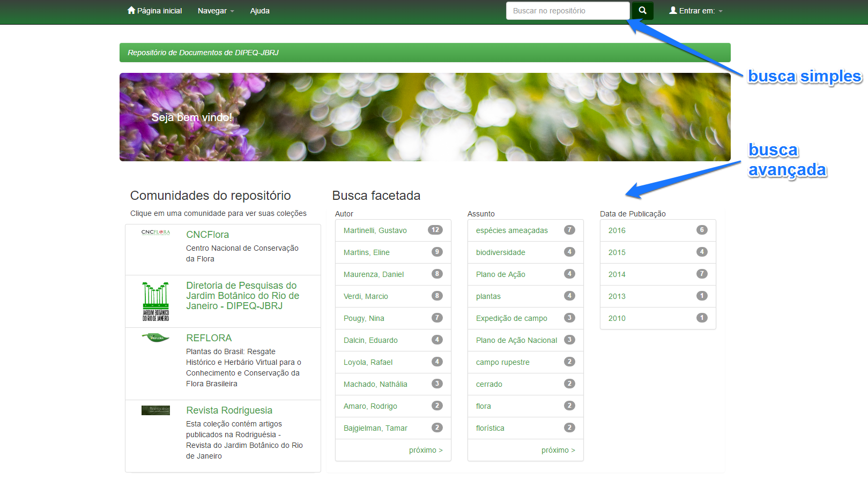
Task: Click the Seja bem vindo banner image
Action: [425, 117]
